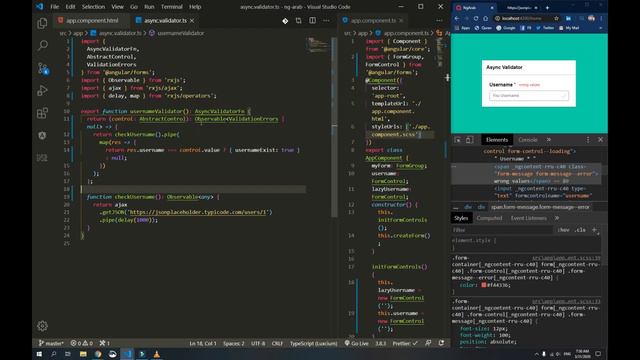Go back in the browser
Image resolution: width=640 pixels, height=360 pixels.
point(457,18)
